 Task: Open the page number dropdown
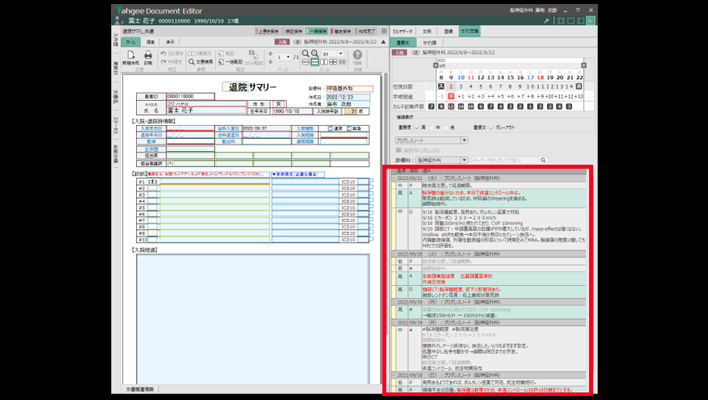[288, 57]
